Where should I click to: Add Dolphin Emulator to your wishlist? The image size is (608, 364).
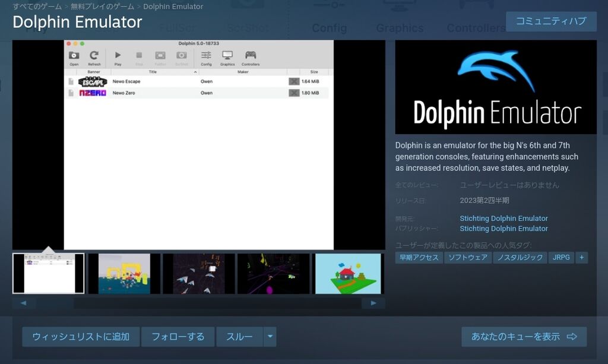[80, 336]
